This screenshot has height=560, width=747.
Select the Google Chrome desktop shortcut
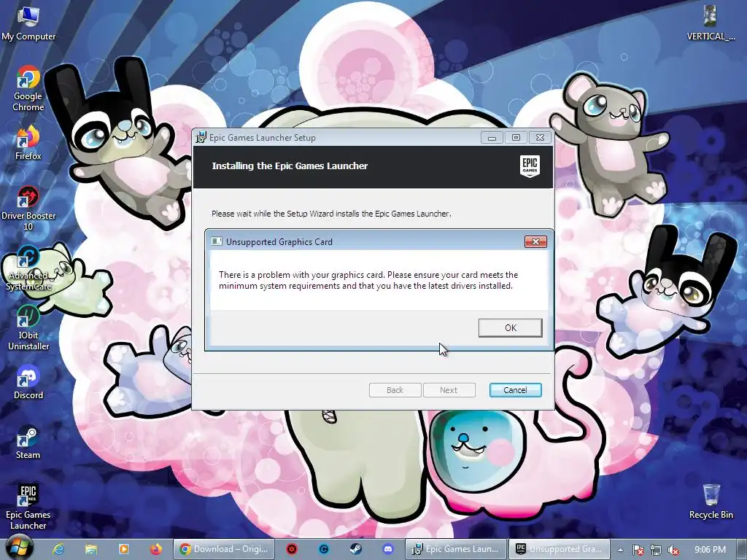click(x=28, y=89)
